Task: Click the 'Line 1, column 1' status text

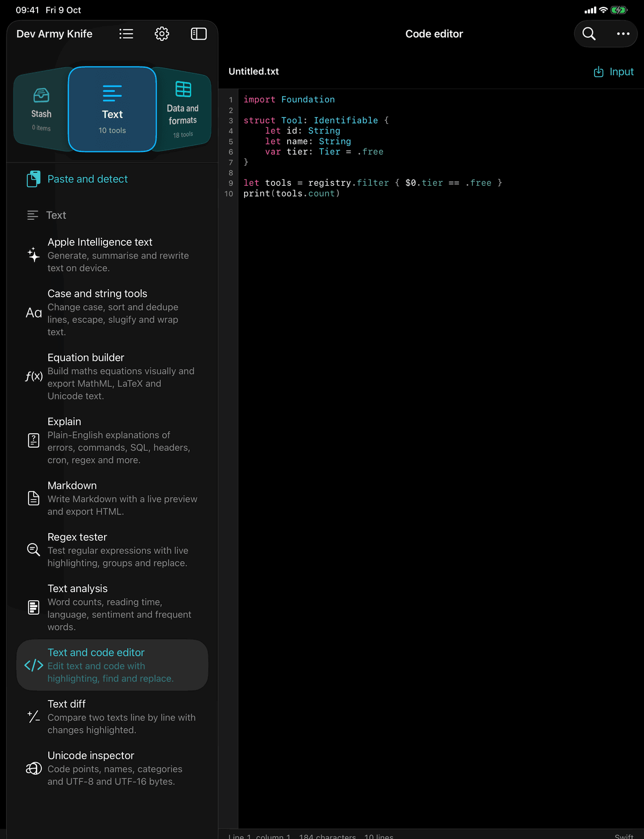Action: pos(259,836)
